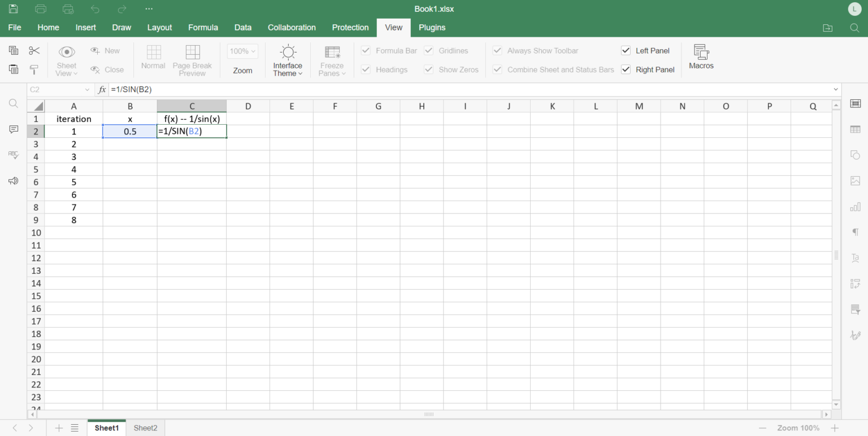Click the Interface Theme sun icon
Image resolution: width=868 pixels, height=436 pixels.
click(x=288, y=53)
